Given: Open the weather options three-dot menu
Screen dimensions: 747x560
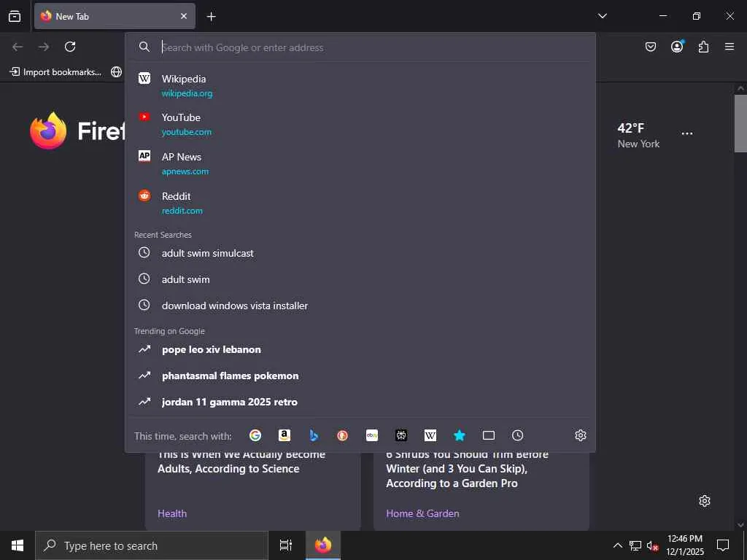Looking at the screenshot, I should coord(687,134).
